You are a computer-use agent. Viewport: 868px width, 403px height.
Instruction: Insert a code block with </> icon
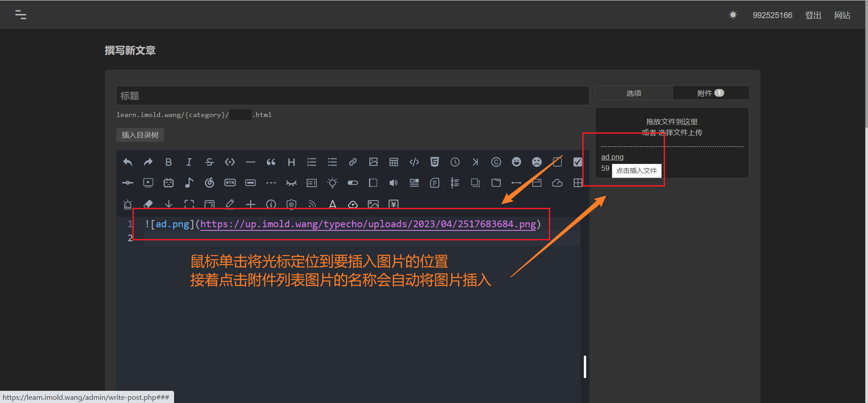[414, 162]
